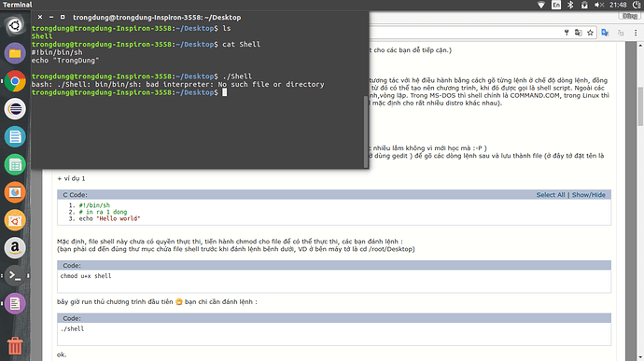Click the grayed extension icon beside Google Translate

621,33
